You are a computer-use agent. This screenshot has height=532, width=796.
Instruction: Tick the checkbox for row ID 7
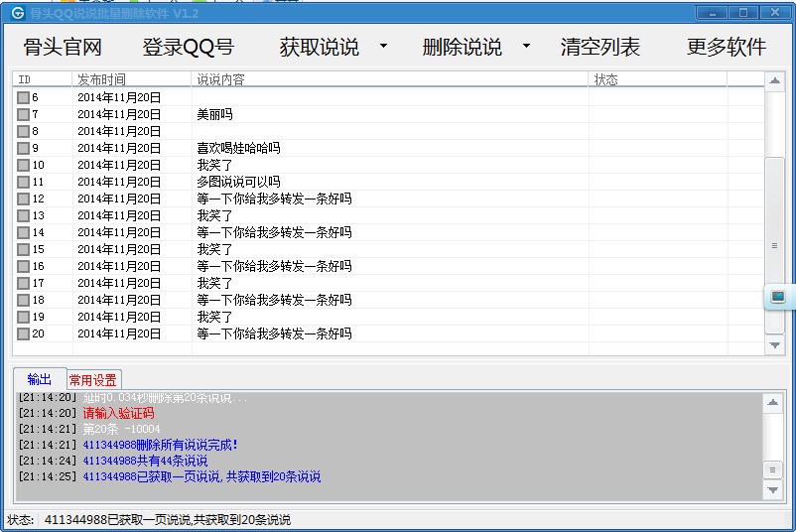click(24, 114)
